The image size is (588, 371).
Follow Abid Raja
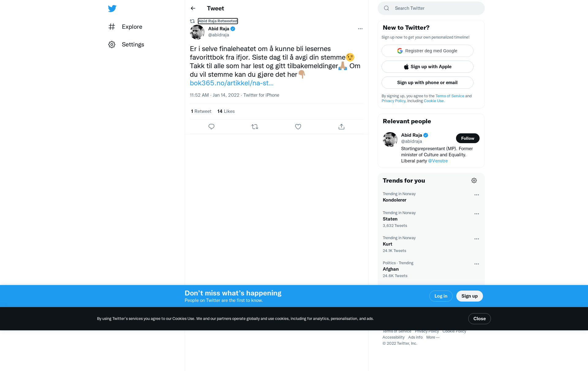pyautogui.click(x=468, y=138)
